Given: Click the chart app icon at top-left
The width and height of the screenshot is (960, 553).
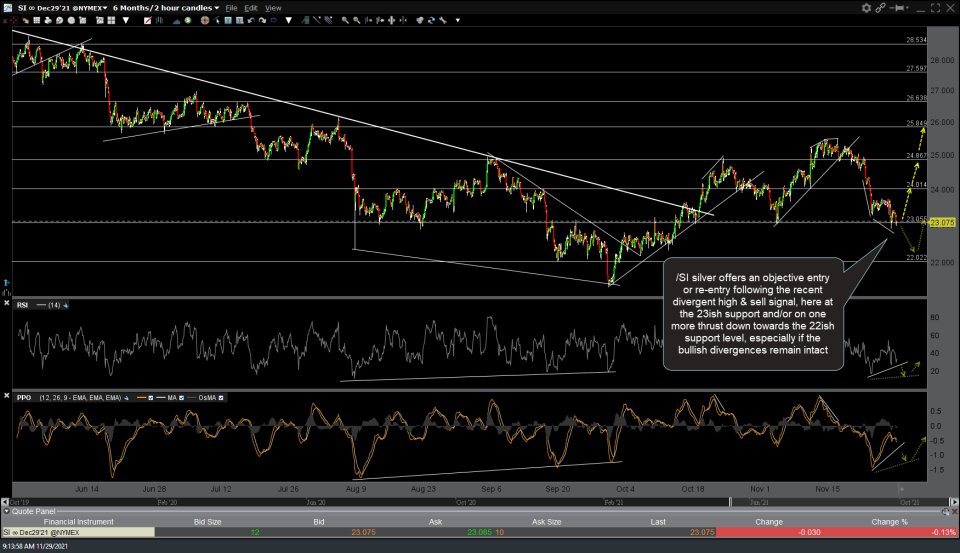Looking at the screenshot, I should click(8, 7).
